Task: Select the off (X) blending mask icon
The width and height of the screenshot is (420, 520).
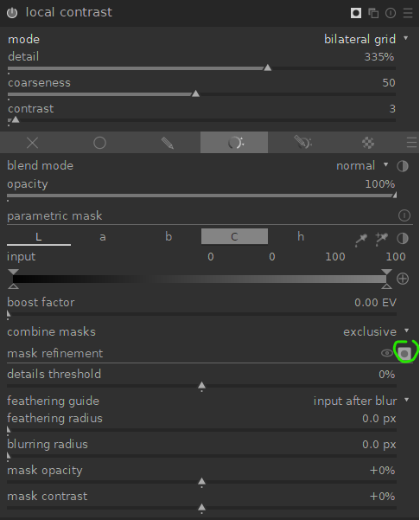Action: pos(33,143)
